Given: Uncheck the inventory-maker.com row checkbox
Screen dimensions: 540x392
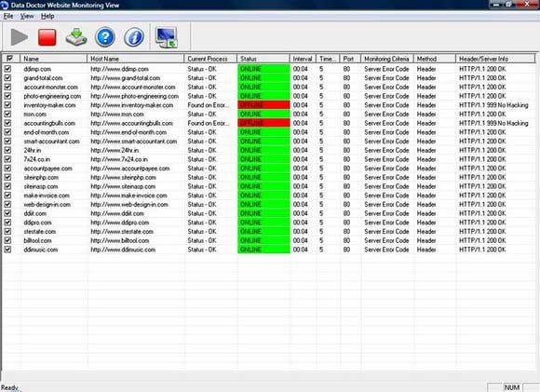Looking at the screenshot, I should (x=7, y=105).
